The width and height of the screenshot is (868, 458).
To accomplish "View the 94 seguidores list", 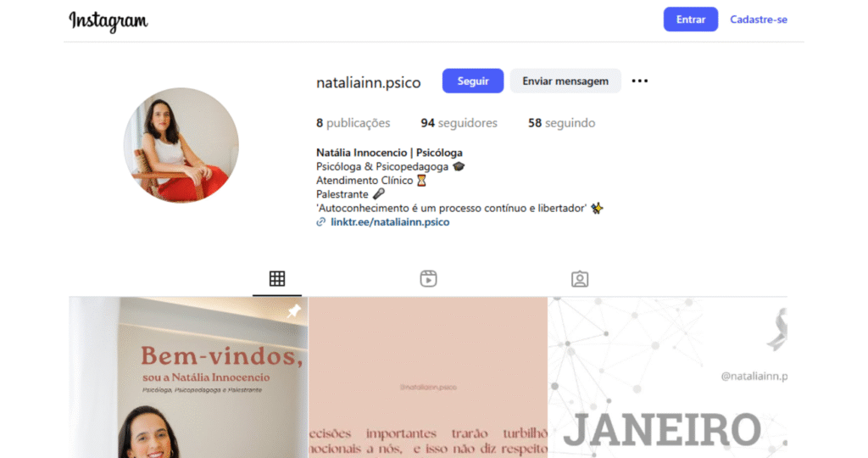I will coord(459,123).
